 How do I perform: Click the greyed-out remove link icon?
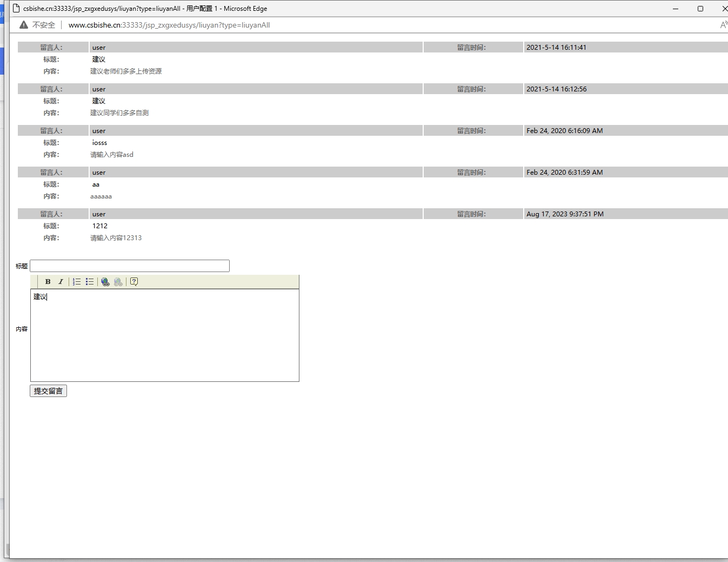click(118, 282)
